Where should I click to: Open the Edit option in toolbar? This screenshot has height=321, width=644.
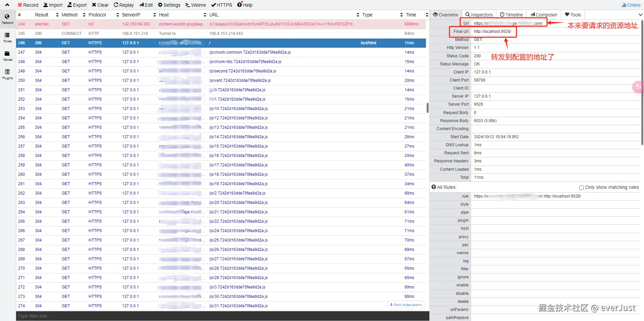146,5
